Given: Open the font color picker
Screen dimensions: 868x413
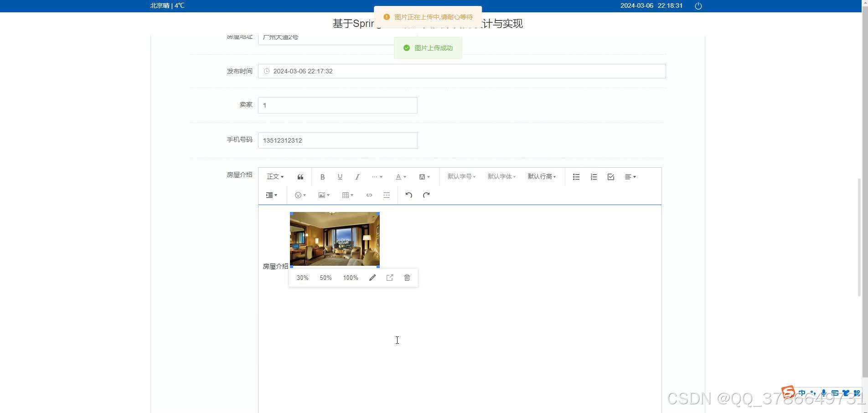Looking at the screenshot, I should tap(400, 177).
